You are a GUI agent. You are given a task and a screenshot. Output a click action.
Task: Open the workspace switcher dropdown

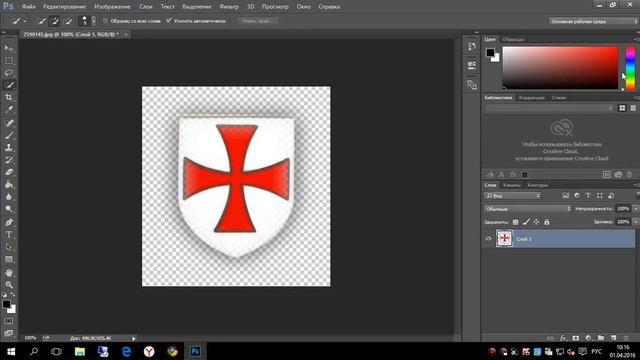[593, 21]
